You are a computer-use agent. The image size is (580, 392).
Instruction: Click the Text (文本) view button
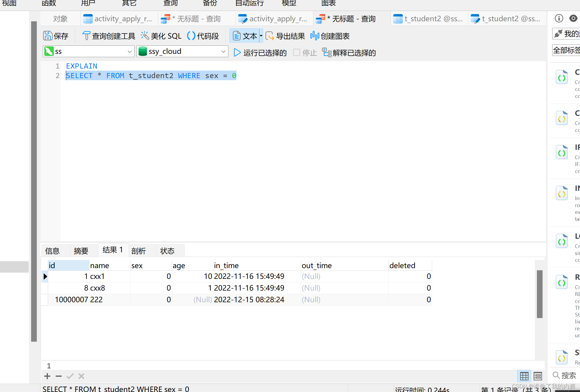[x=244, y=36]
